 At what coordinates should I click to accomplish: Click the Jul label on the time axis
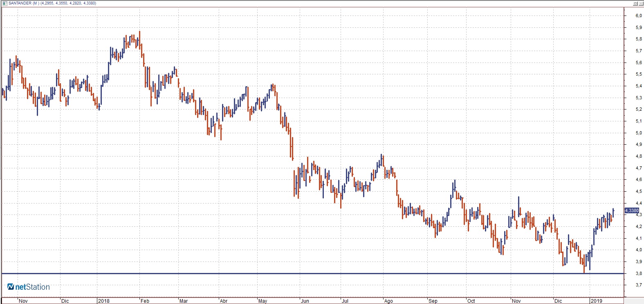click(345, 301)
